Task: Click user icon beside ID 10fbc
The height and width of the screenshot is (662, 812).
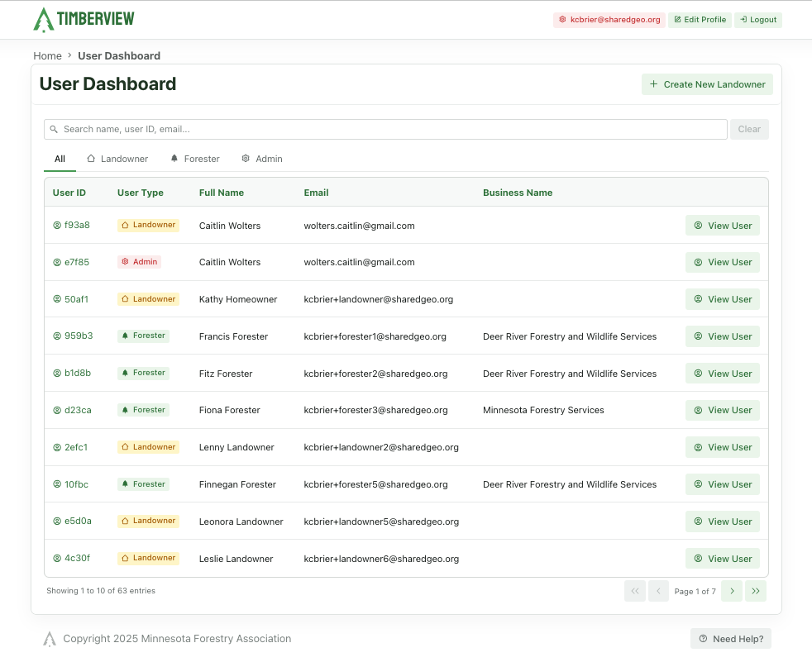Action: (x=57, y=484)
